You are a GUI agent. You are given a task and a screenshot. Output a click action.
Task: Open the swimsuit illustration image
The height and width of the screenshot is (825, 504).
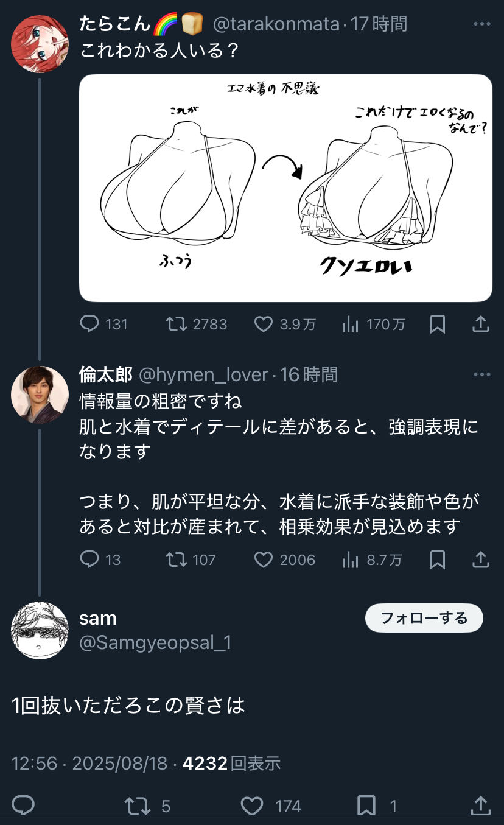click(285, 188)
